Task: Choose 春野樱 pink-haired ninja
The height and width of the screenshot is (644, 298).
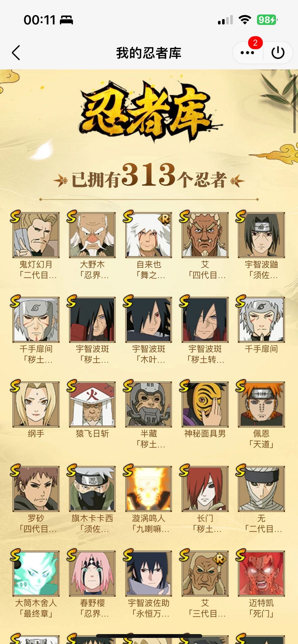Action: tap(92, 573)
